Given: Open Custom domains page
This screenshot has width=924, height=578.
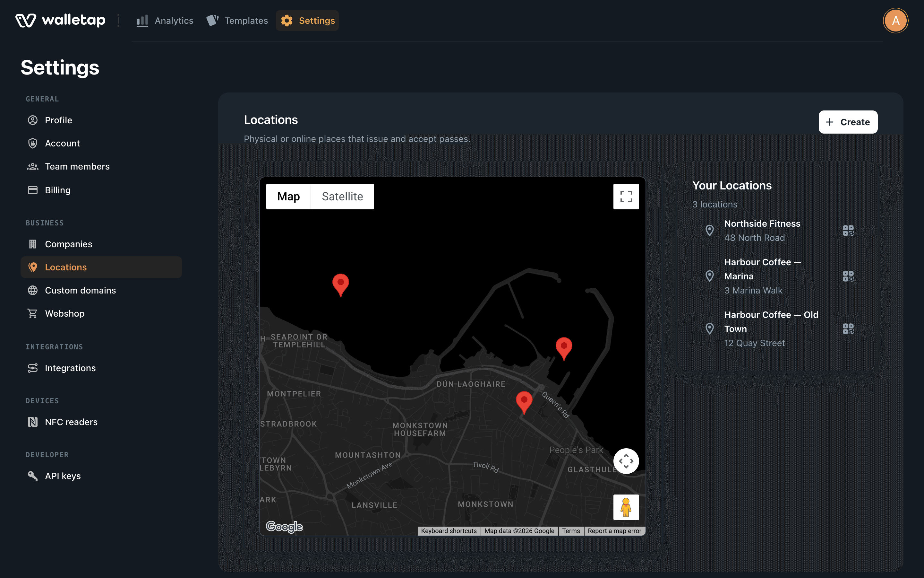Looking at the screenshot, I should (101, 290).
